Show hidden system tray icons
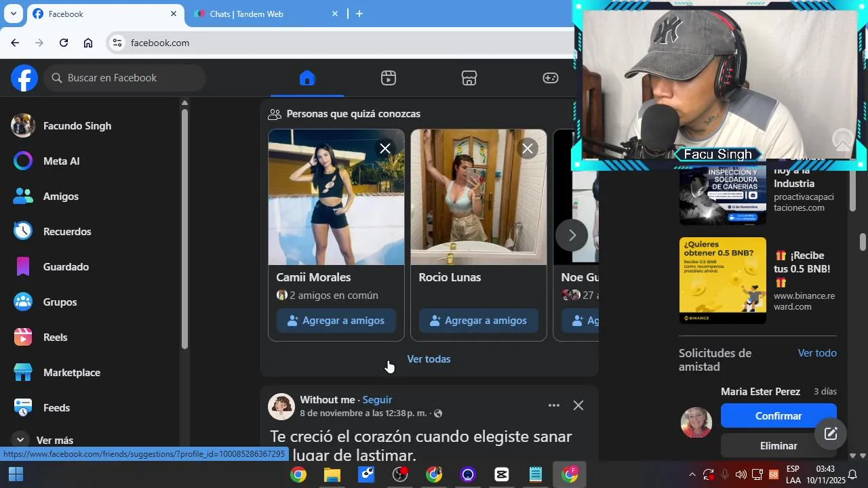868x488 pixels. pyautogui.click(x=692, y=474)
